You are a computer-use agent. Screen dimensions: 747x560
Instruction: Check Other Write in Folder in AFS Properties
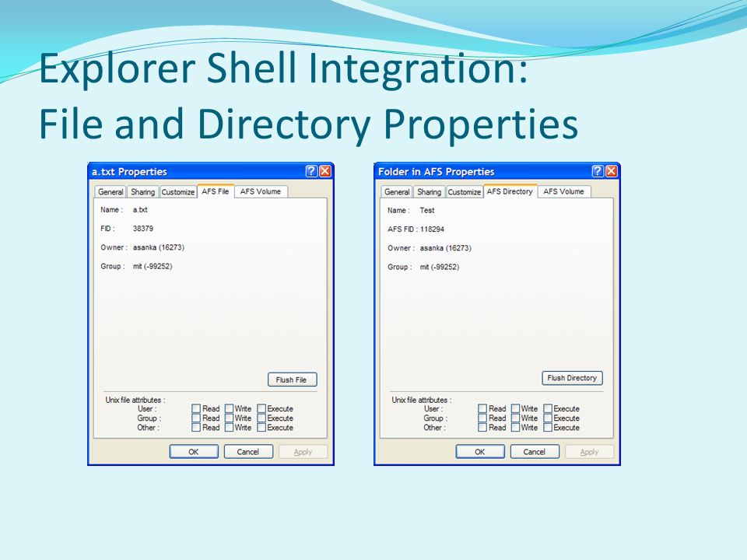[x=515, y=428]
